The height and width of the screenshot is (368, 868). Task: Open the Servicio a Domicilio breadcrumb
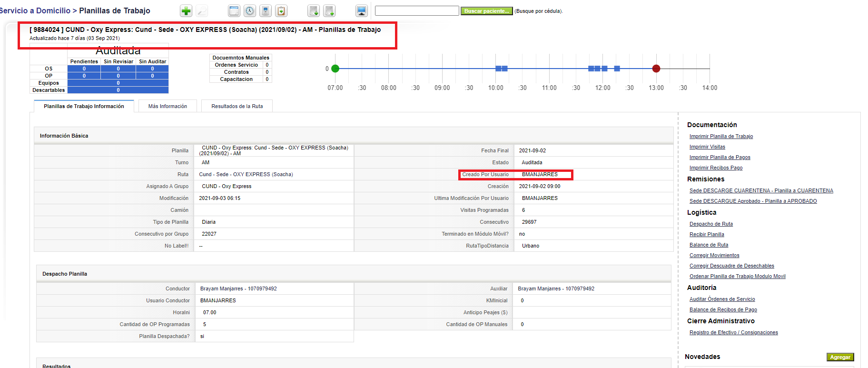(35, 10)
